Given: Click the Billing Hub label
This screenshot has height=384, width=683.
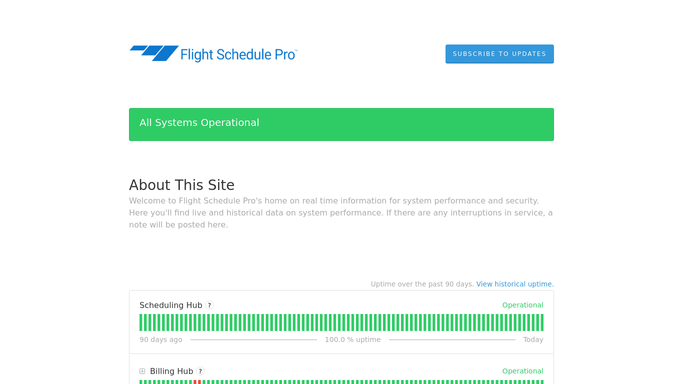Looking at the screenshot, I should [x=171, y=371].
